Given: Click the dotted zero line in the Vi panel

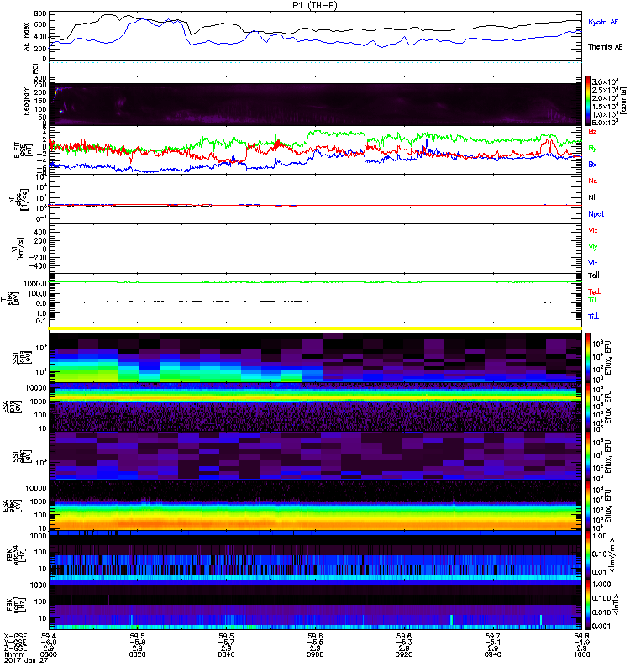Looking at the screenshot, I should 315,249.
